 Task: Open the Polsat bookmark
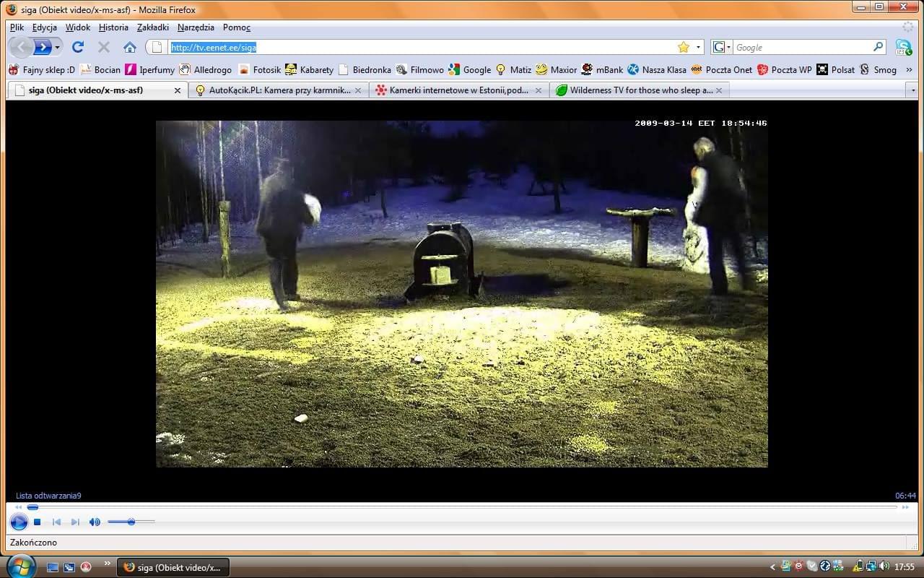point(836,70)
